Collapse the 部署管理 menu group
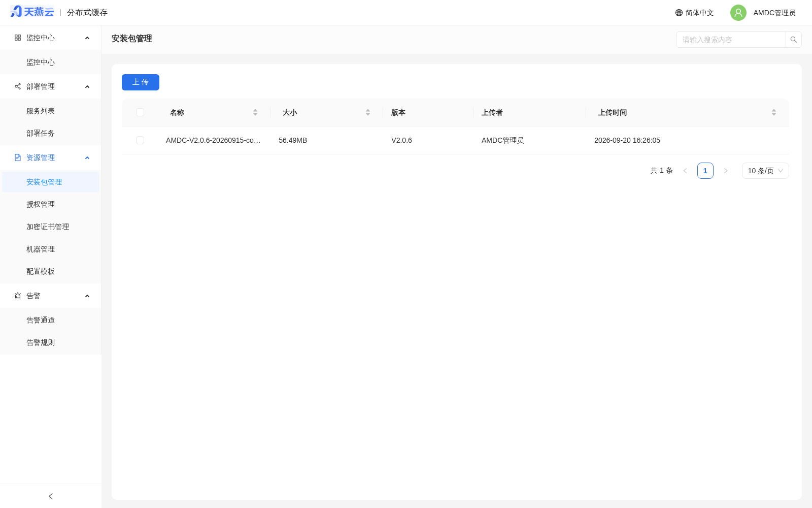Image resolution: width=812 pixels, height=508 pixels. [x=87, y=87]
